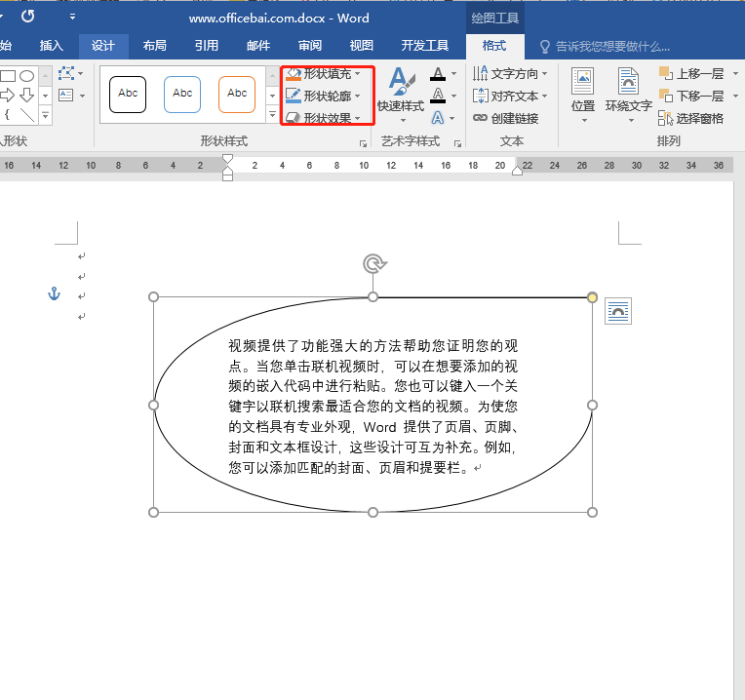
Task: Click the Text Effects glowing A icon
Action: click(x=438, y=117)
